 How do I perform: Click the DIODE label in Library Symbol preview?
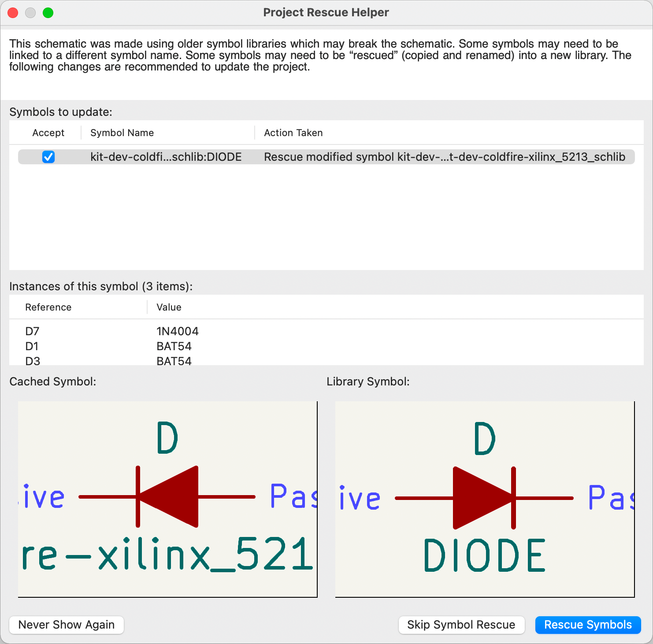(x=484, y=555)
